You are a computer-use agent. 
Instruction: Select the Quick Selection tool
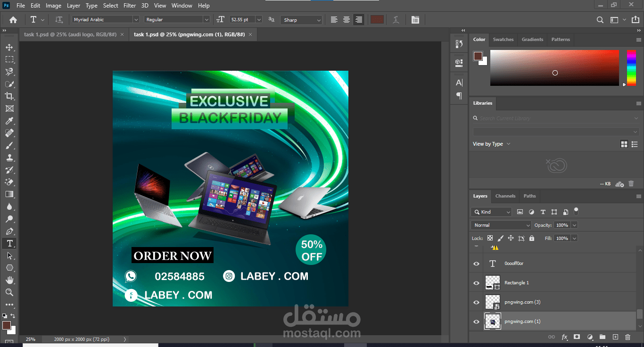pos(9,84)
